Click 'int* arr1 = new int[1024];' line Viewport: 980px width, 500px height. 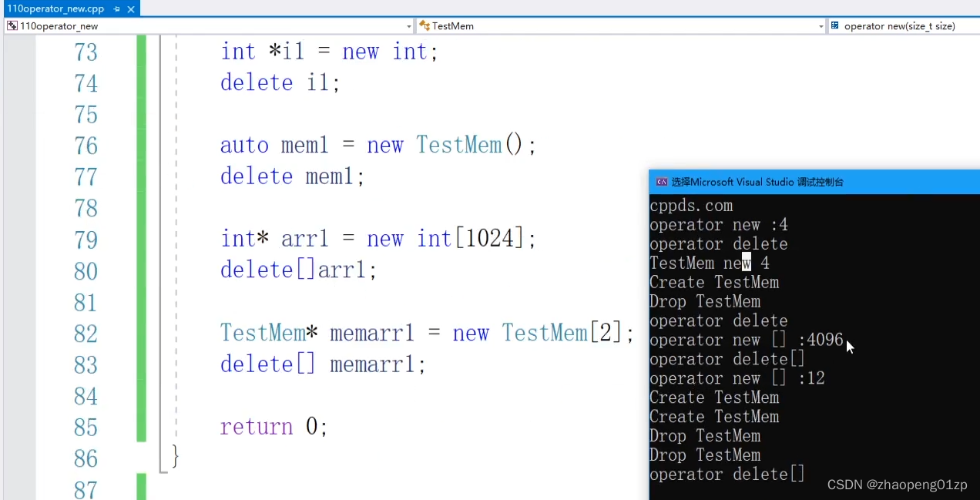(378, 239)
